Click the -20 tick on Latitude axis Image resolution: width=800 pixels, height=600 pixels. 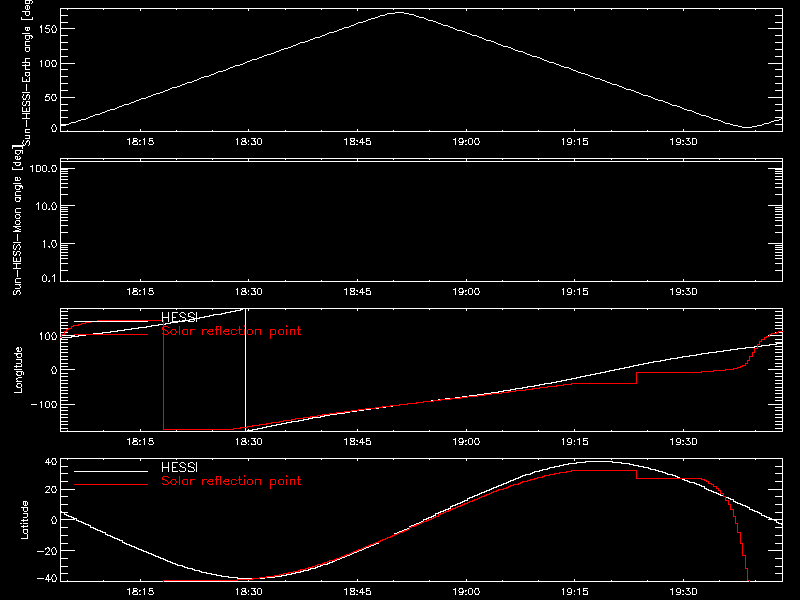click(47, 551)
